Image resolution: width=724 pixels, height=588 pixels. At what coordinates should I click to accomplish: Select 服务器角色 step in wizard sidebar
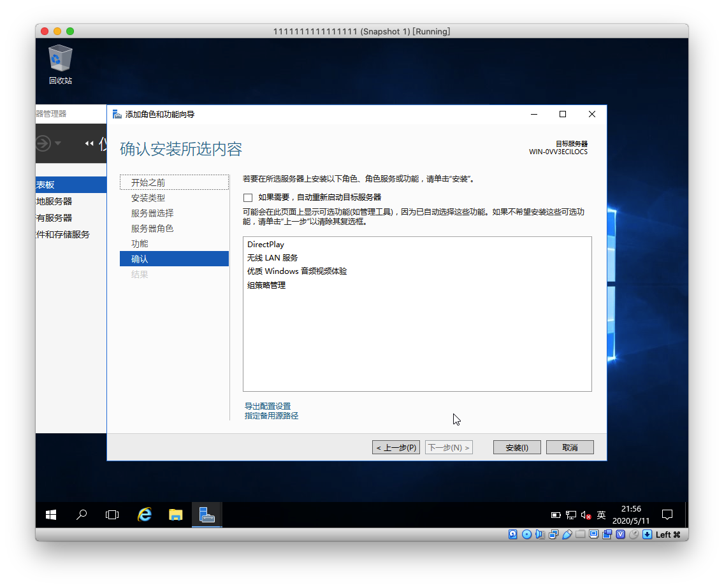[152, 229]
